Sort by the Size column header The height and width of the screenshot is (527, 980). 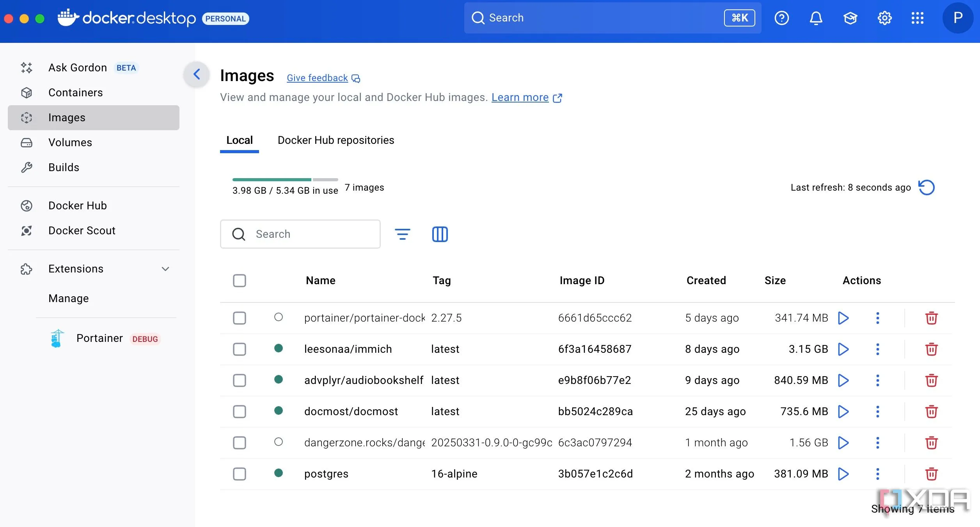[775, 281]
